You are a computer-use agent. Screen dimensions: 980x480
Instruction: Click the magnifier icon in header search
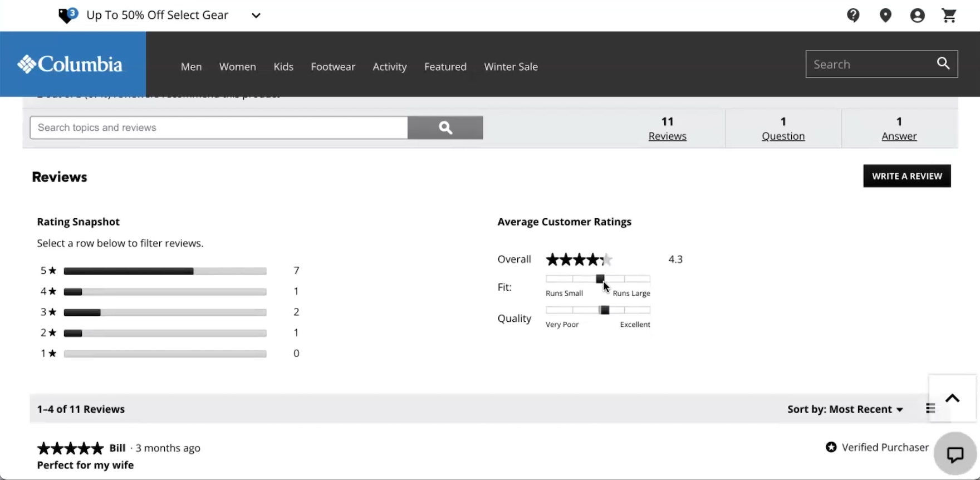point(943,63)
